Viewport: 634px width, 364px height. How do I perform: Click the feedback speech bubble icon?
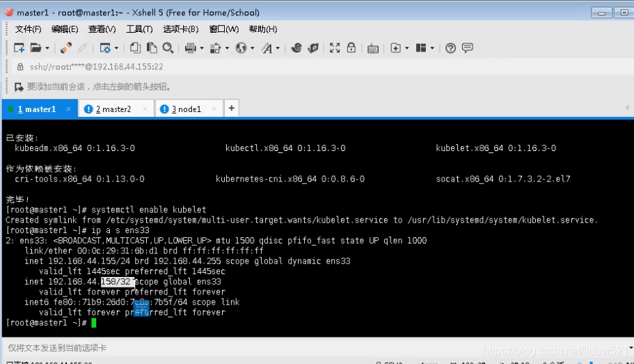point(468,48)
